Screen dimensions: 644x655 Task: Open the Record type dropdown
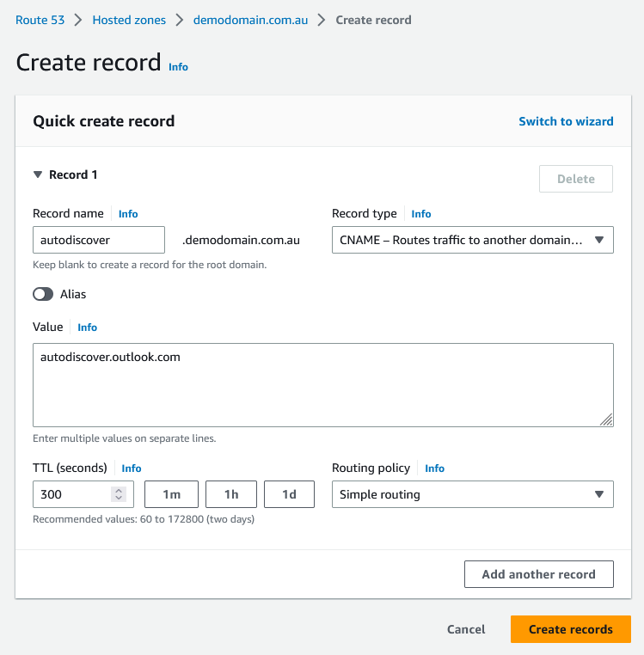click(x=472, y=240)
